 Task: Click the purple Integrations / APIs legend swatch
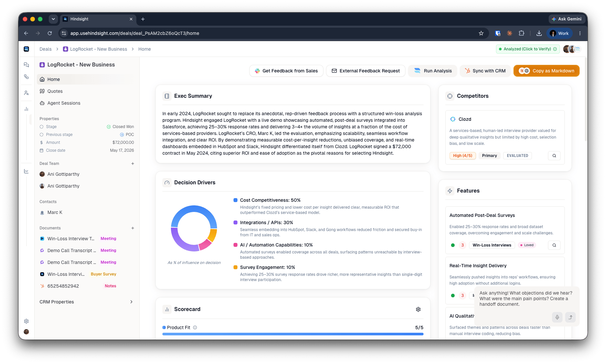[x=235, y=222]
